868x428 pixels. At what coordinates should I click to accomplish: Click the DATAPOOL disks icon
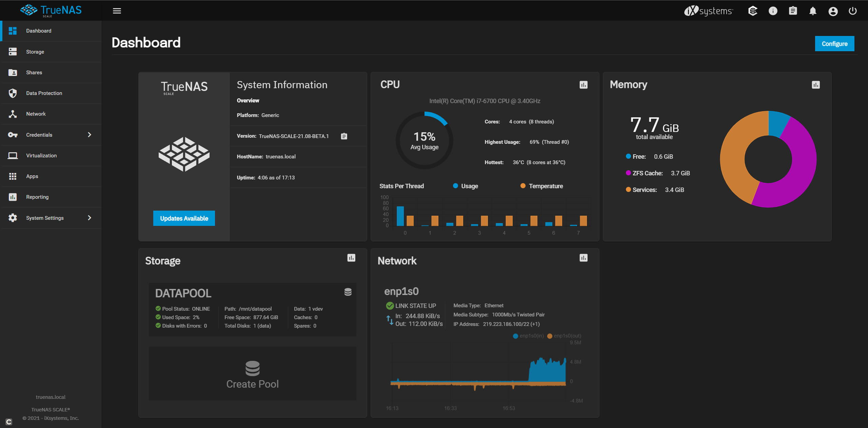(348, 292)
